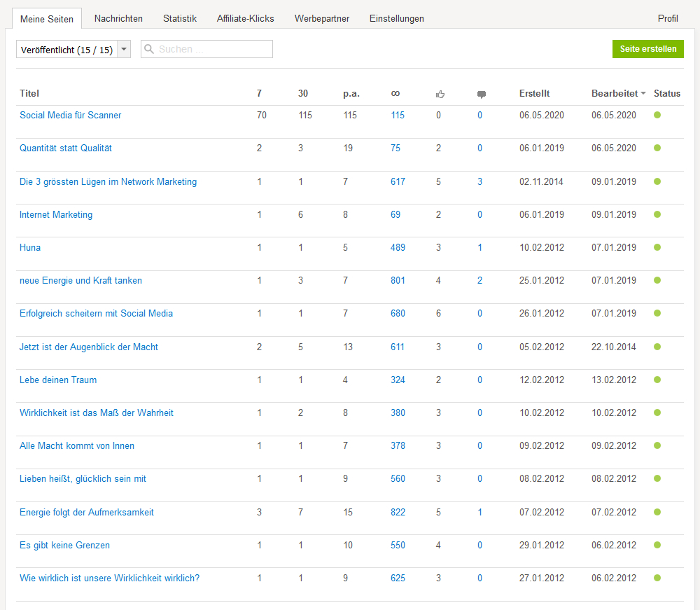The width and height of the screenshot is (700, 610).
Task: Click green status dot for Es gibt keine Grenzen
Action: [x=657, y=545]
